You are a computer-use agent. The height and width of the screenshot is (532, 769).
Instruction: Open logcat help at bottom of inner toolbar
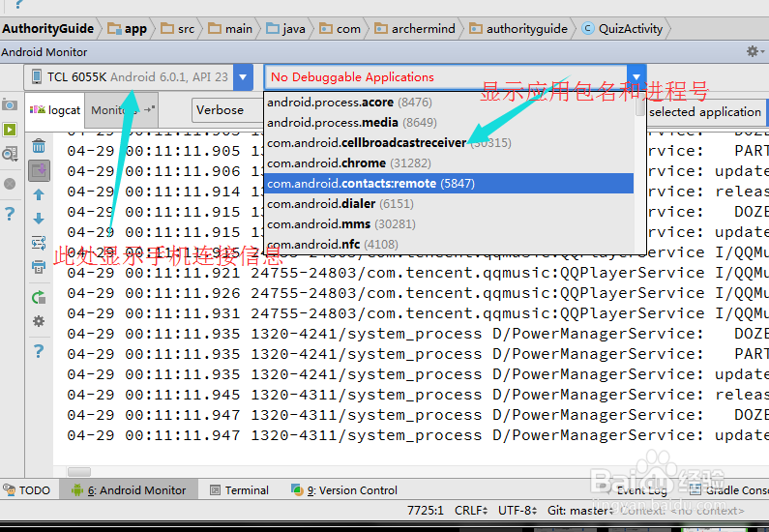coord(39,351)
